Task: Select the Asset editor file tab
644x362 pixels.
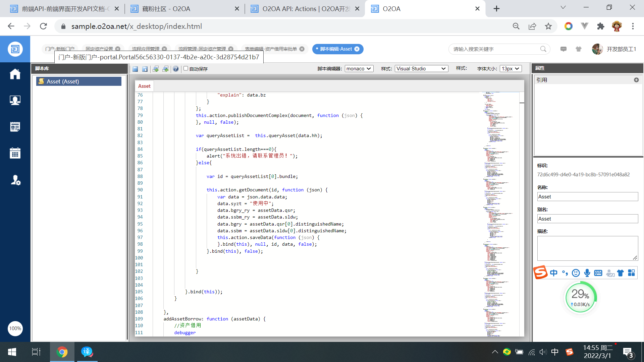Action: [144, 86]
